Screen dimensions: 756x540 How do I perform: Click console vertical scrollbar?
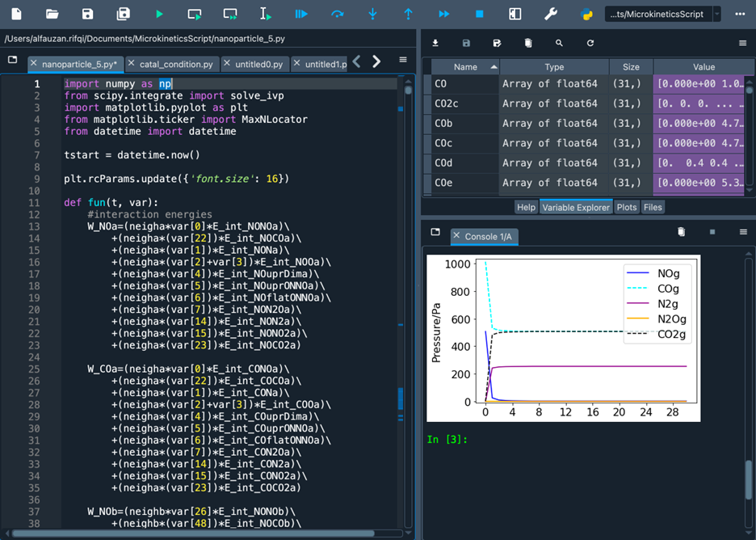click(749, 479)
